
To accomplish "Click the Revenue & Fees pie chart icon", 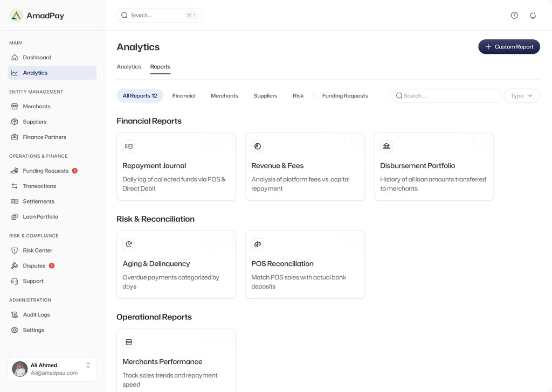I will pyautogui.click(x=258, y=146).
